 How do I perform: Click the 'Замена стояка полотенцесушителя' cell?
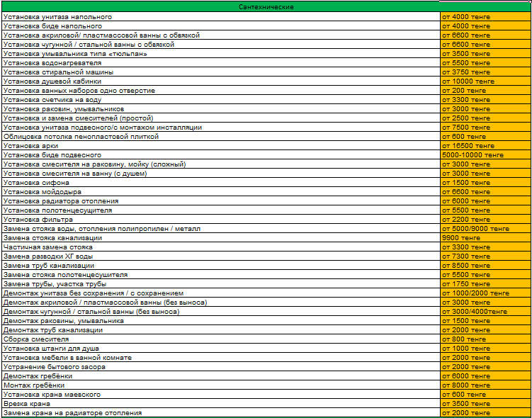tap(221, 275)
